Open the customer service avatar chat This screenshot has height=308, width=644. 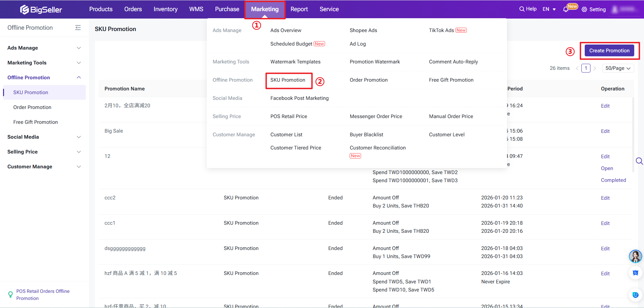coord(635,256)
